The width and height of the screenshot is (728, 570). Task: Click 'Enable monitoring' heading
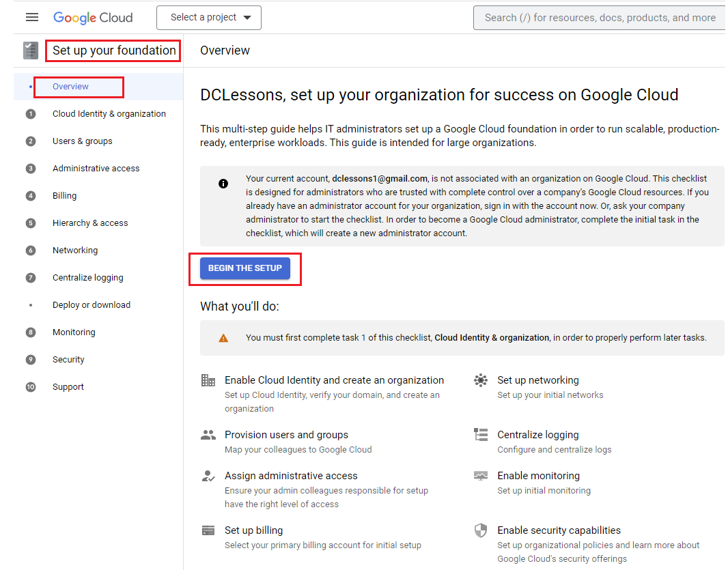click(539, 476)
